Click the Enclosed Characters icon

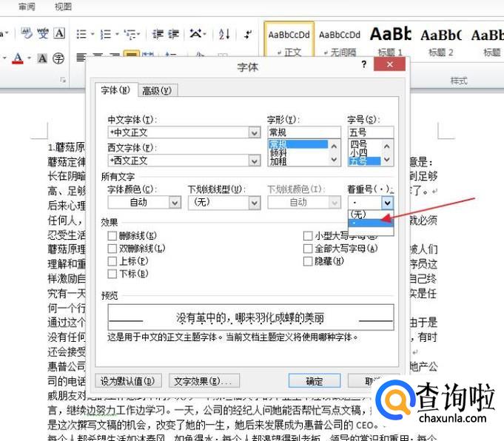pos(58,58)
